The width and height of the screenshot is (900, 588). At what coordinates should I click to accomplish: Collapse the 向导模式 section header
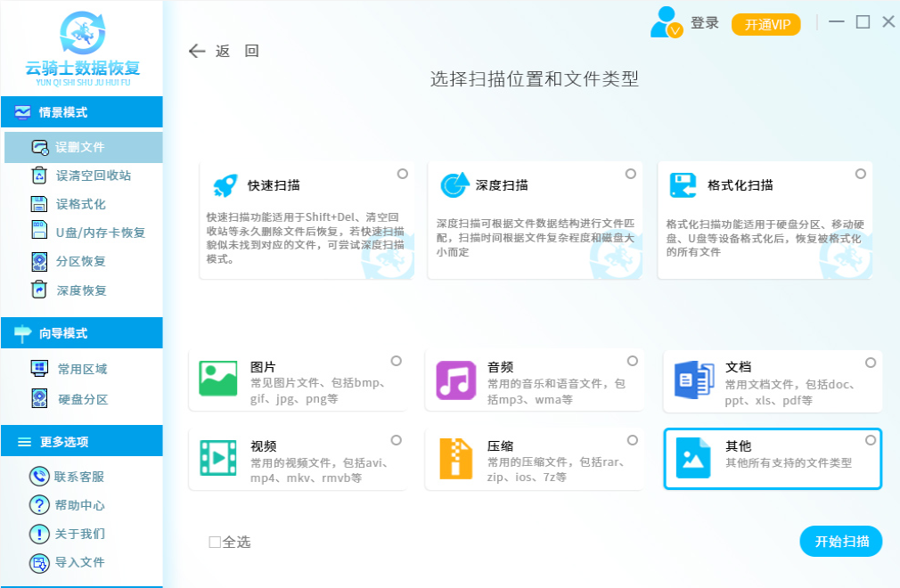(x=81, y=332)
